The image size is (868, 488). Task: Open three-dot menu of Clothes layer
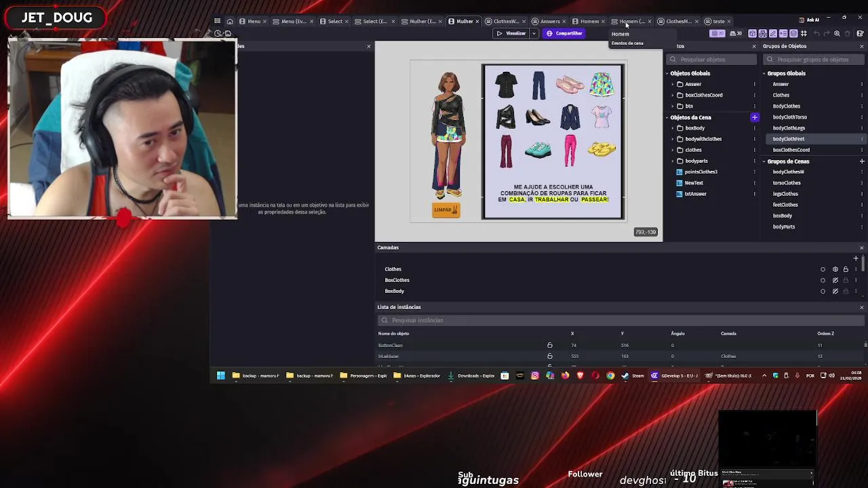[855, 269]
